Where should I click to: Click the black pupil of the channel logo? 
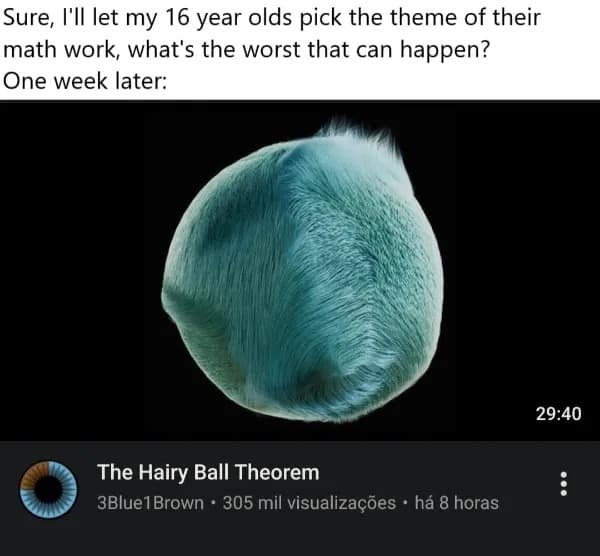(49, 489)
